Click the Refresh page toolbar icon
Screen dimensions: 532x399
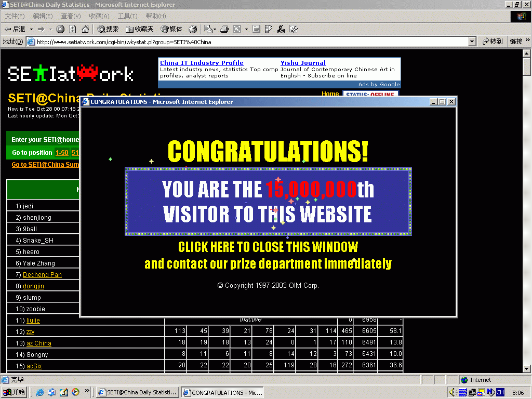click(73, 29)
